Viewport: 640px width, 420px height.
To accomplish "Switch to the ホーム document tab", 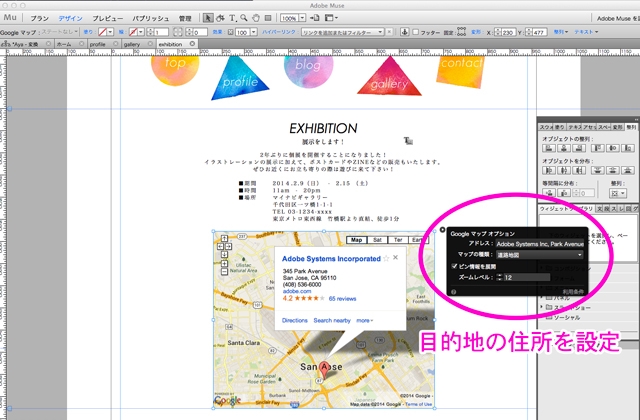I will (x=64, y=44).
